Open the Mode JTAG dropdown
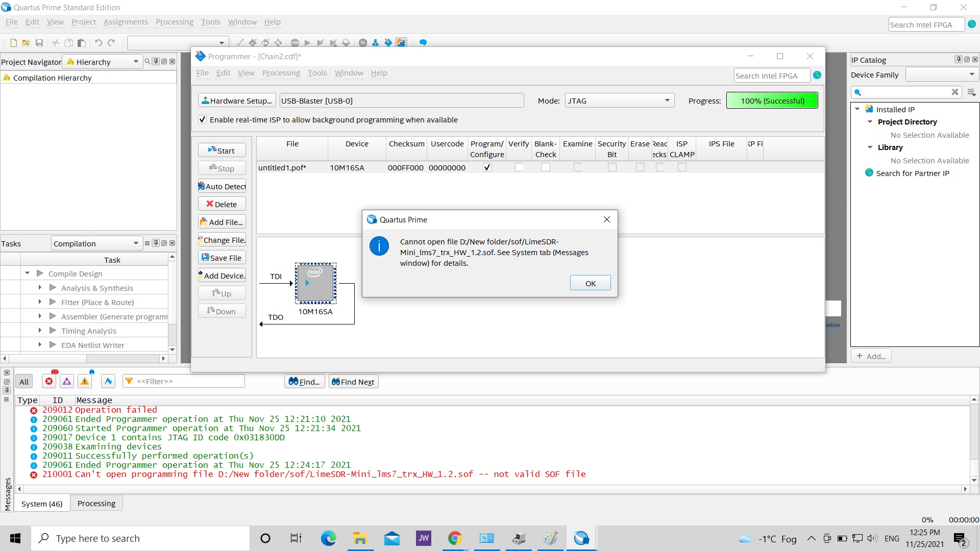The image size is (980, 551). tap(619, 101)
